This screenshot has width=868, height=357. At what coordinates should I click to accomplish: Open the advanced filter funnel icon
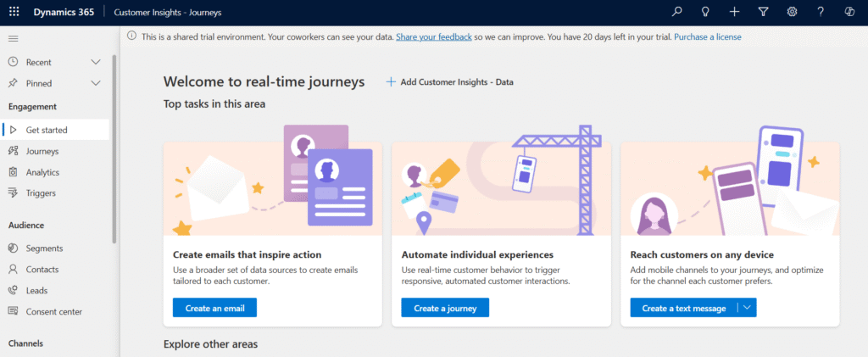point(763,12)
